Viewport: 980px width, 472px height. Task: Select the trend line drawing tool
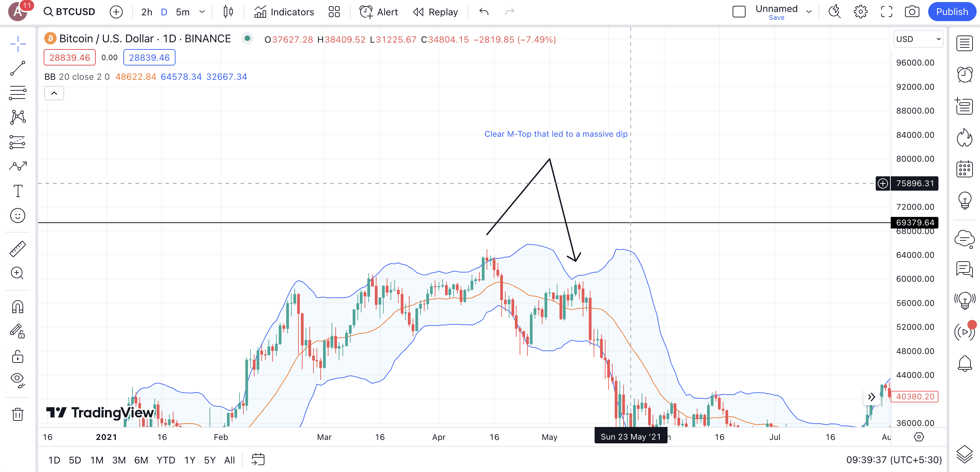pos(17,68)
